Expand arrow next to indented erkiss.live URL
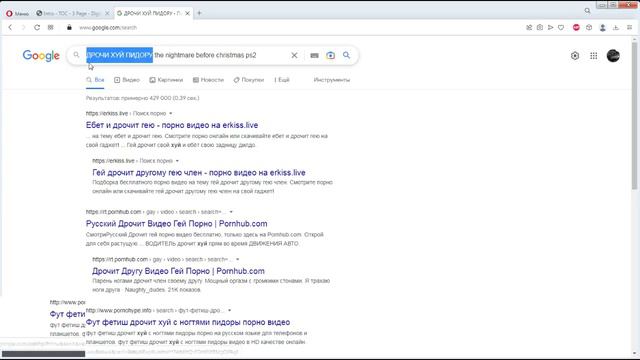Image resolution: width=640 pixels, height=360 pixels. (177, 161)
